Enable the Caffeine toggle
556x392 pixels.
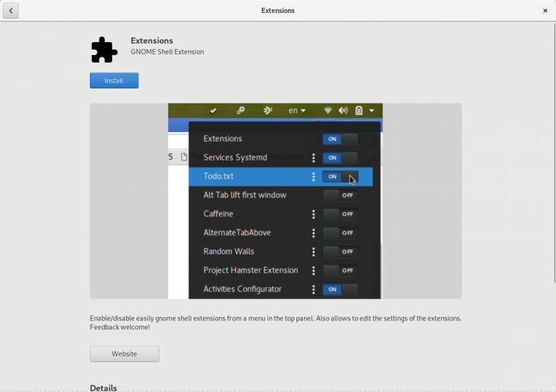click(339, 214)
